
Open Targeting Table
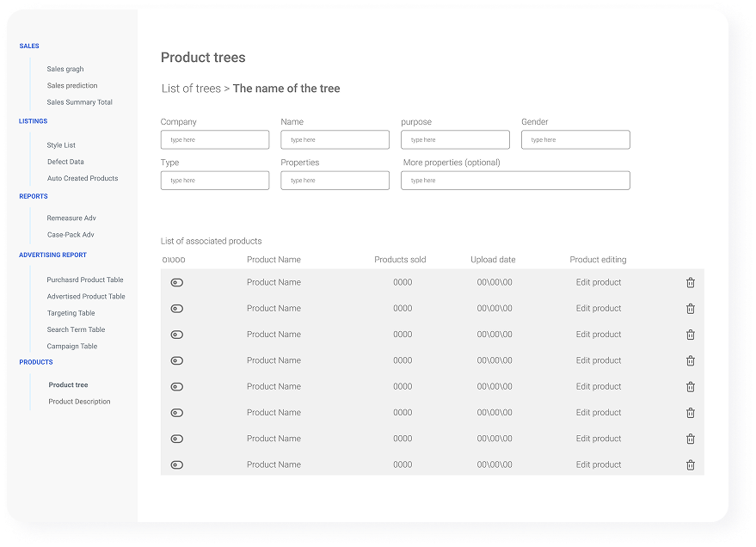71,313
